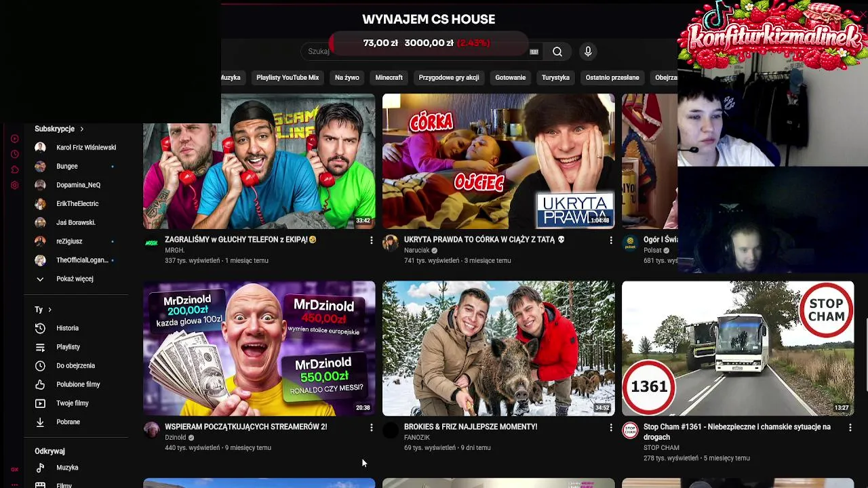Click title 'BROKIES & FRIZ NAJLEPSZE MOMENTY!'

(471, 427)
